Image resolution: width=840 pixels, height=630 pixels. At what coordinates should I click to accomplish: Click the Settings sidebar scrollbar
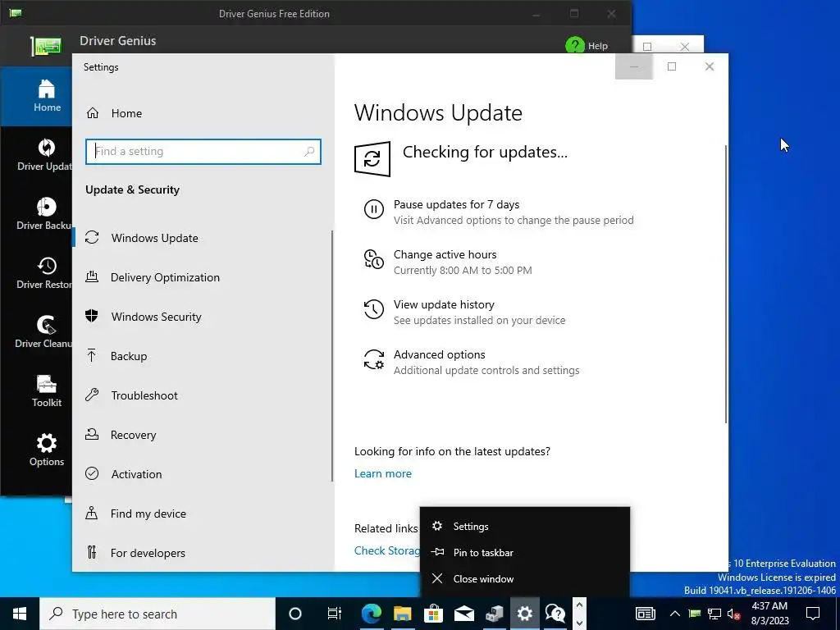tap(332, 356)
